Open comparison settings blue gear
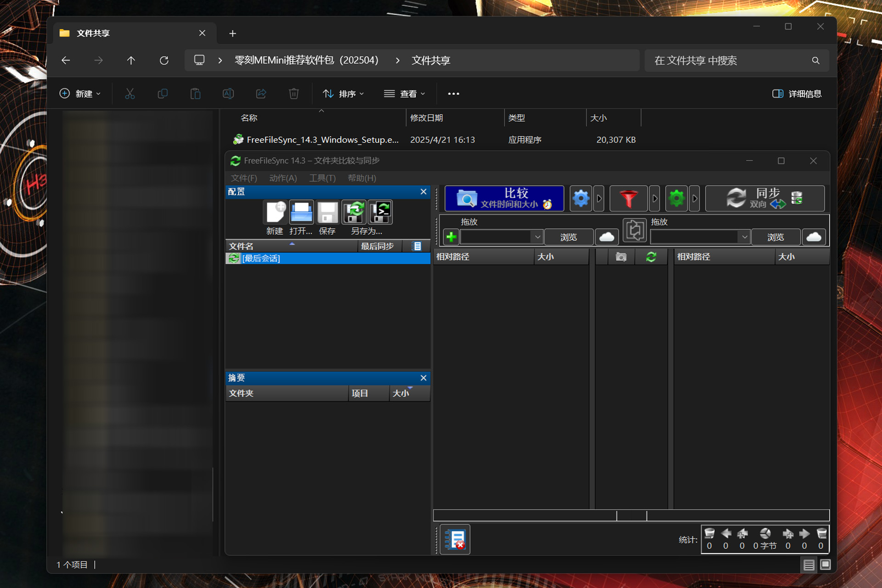The width and height of the screenshot is (882, 588). coord(581,198)
